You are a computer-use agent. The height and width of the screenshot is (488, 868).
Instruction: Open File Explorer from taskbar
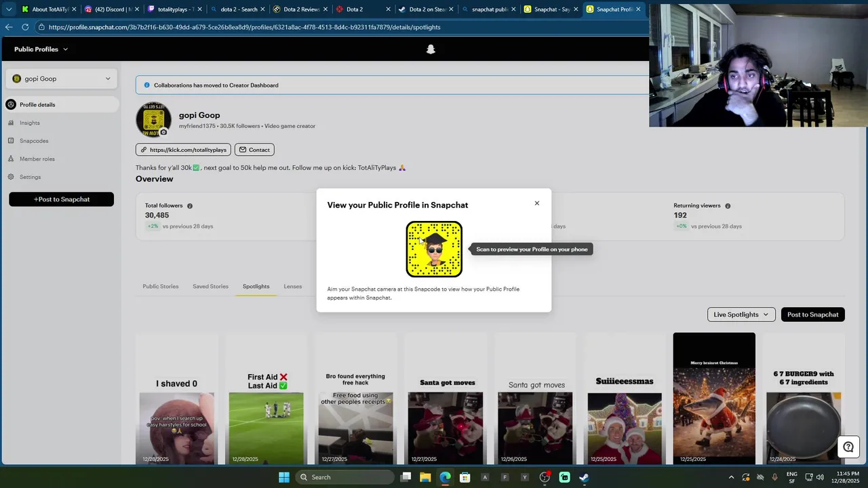(425, 477)
